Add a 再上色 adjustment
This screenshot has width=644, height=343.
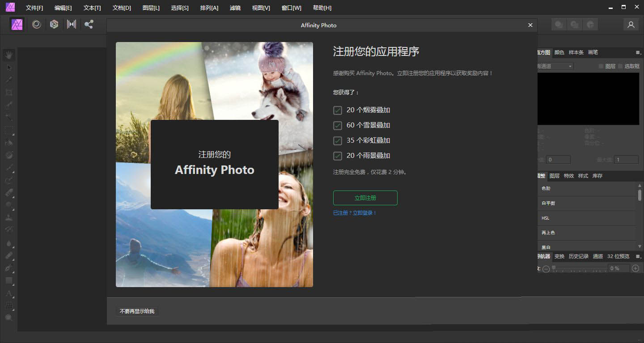click(x=587, y=233)
